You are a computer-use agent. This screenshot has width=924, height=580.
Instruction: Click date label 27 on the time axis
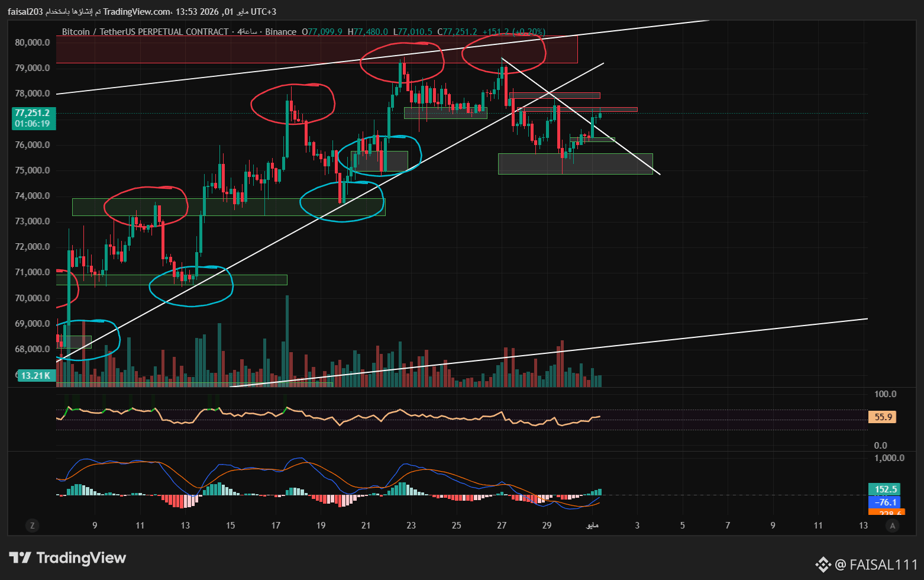502,525
